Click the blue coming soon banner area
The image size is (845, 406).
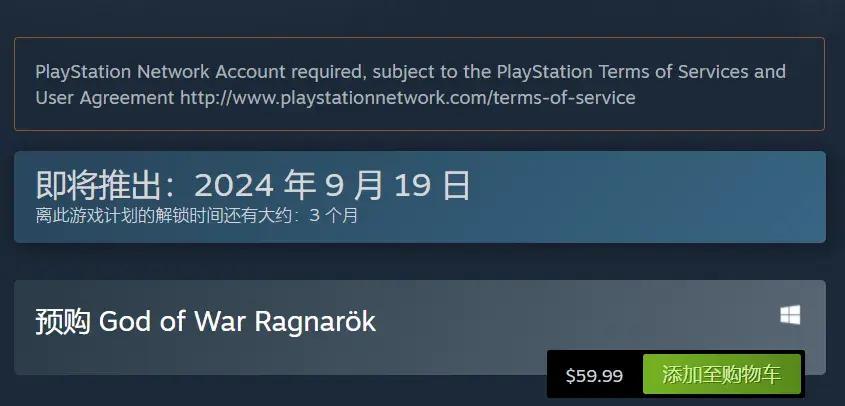click(x=420, y=197)
